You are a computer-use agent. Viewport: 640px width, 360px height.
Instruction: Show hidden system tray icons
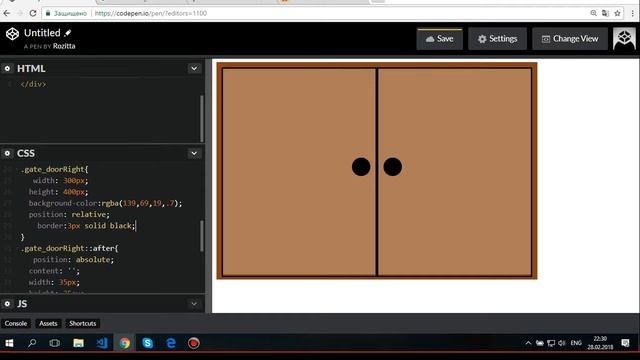click(528, 343)
